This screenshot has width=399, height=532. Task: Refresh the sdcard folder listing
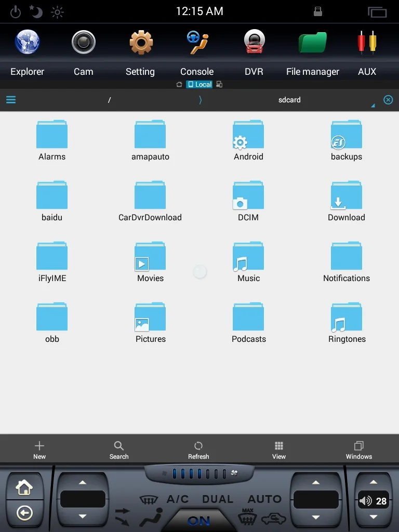pyautogui.click(x=198, y=450)
